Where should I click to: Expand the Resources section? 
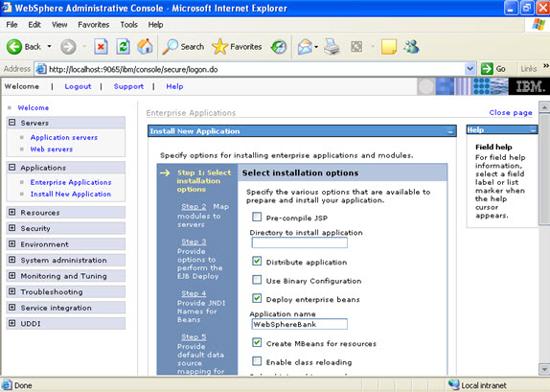tap(11, 212)
